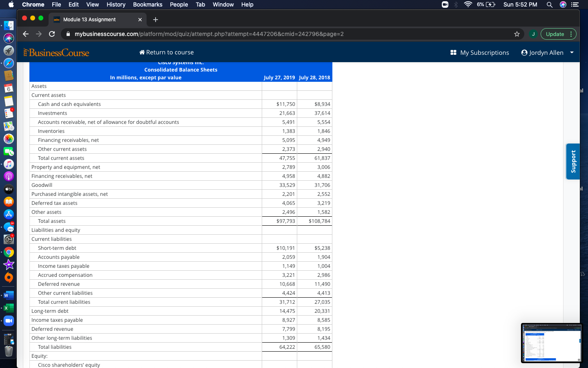The height and width of the screenshot is (368, 588).
Task: Click the Return to course link
Action: pos(169,52)
